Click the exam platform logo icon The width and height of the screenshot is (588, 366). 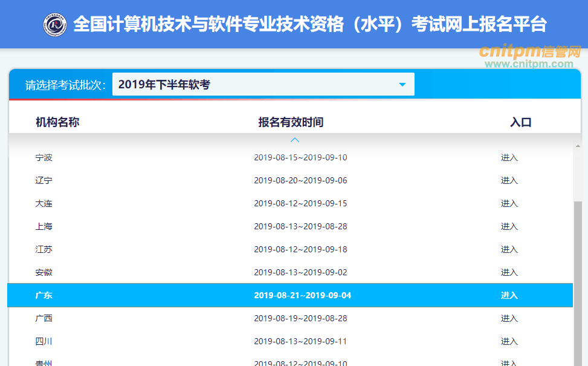55,25
